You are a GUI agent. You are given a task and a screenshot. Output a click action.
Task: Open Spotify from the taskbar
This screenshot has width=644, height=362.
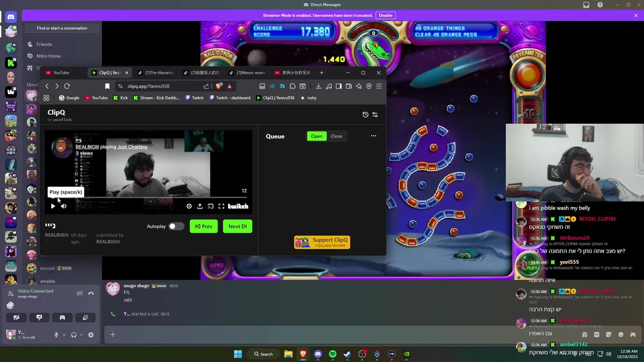point(333,354)
